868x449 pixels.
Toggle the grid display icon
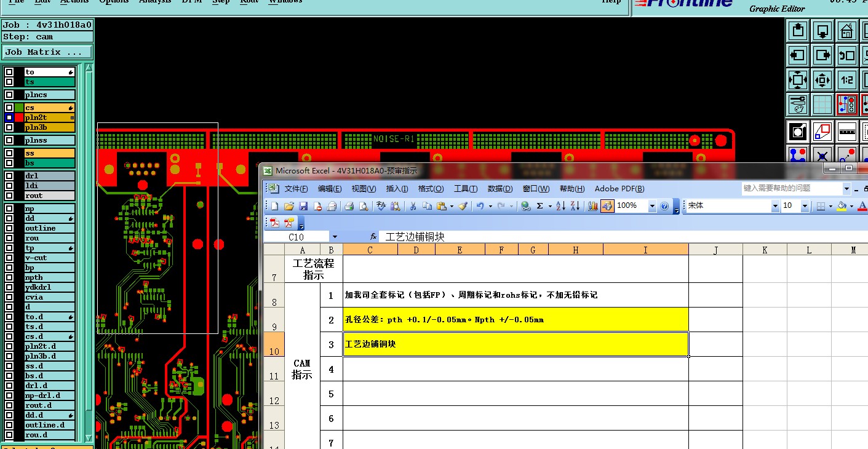point(822,105)
